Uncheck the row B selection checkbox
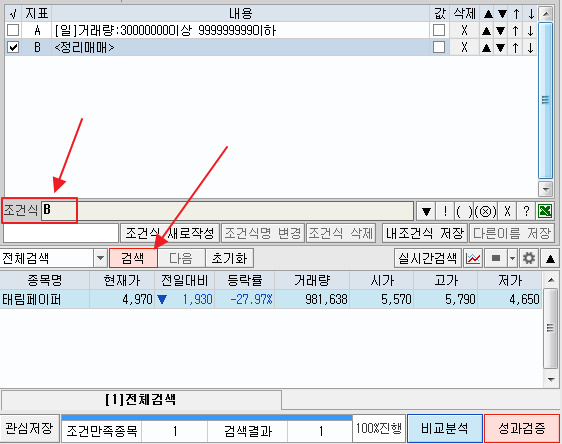This screenshot has width=562, height=444. click(13, 47)
